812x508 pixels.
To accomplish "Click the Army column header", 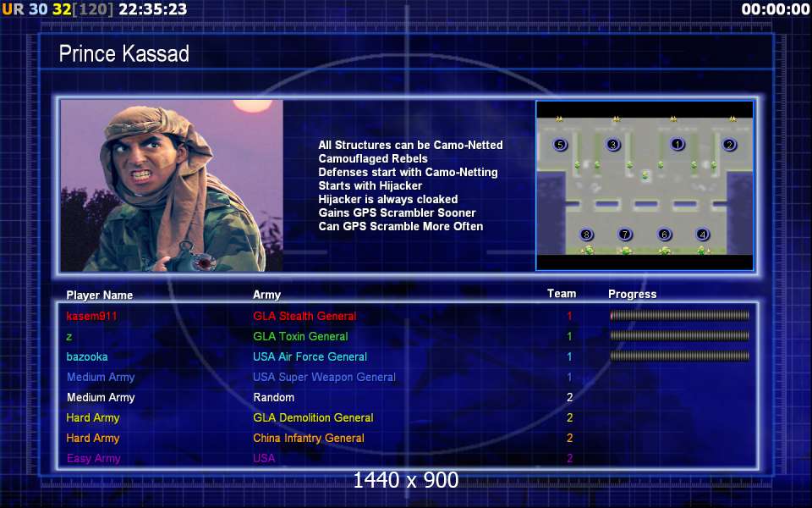I will click(x=266, y=295).
